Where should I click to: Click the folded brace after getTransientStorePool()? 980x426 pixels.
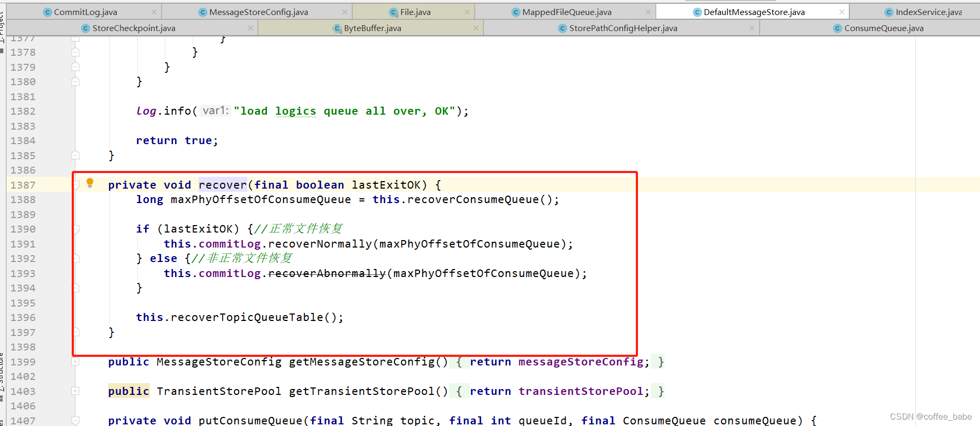[x=459, y=391]
